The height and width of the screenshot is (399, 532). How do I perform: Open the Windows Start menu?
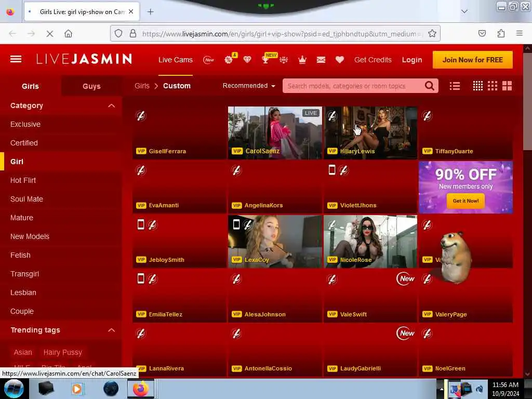pyautogui.click(x=14, y=389)
